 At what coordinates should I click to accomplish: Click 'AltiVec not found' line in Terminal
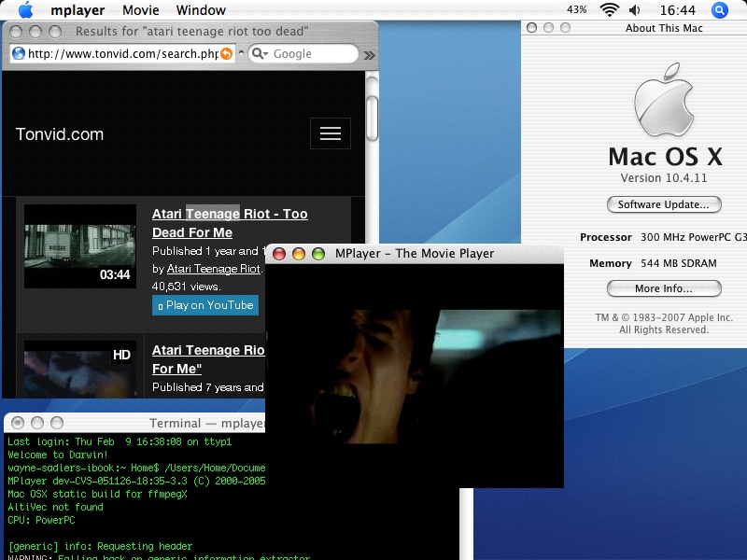click(x=55, y=507)
